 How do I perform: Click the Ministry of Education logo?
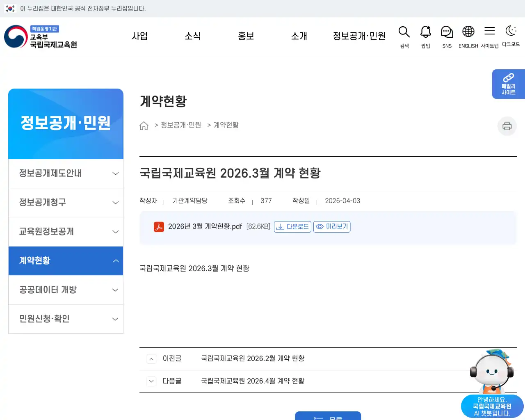tap(41, 37)
